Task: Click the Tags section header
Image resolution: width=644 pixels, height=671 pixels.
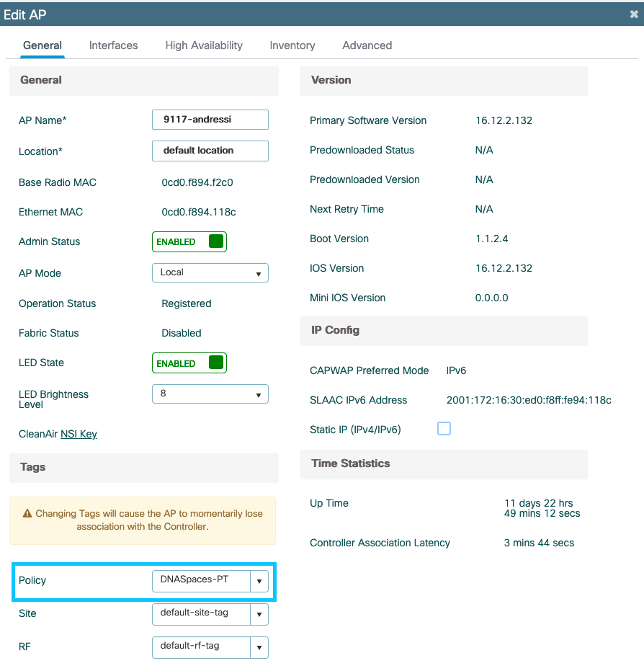Action: 144,468
